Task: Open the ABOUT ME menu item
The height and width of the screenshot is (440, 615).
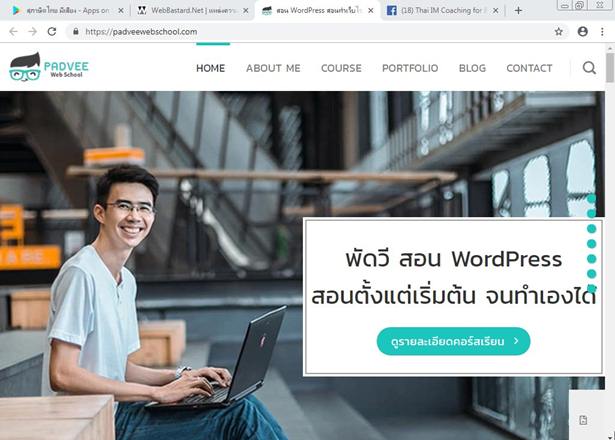Action: 273,68
